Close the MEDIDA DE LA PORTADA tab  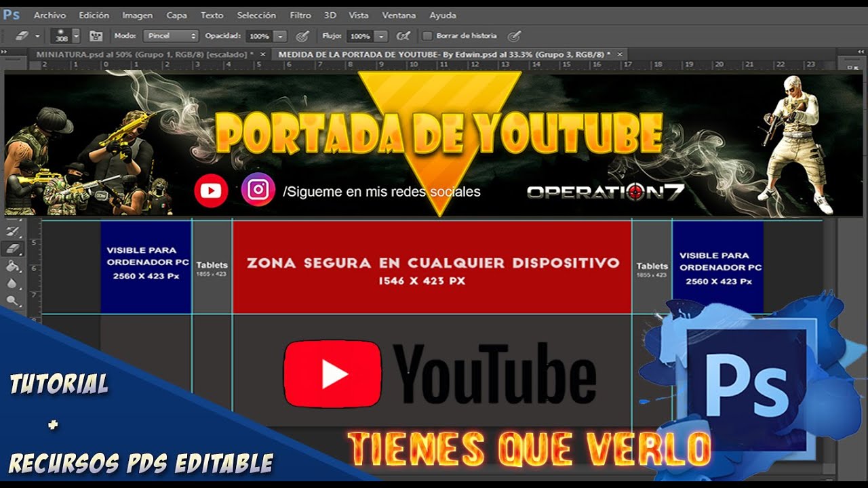pos(618,54)
